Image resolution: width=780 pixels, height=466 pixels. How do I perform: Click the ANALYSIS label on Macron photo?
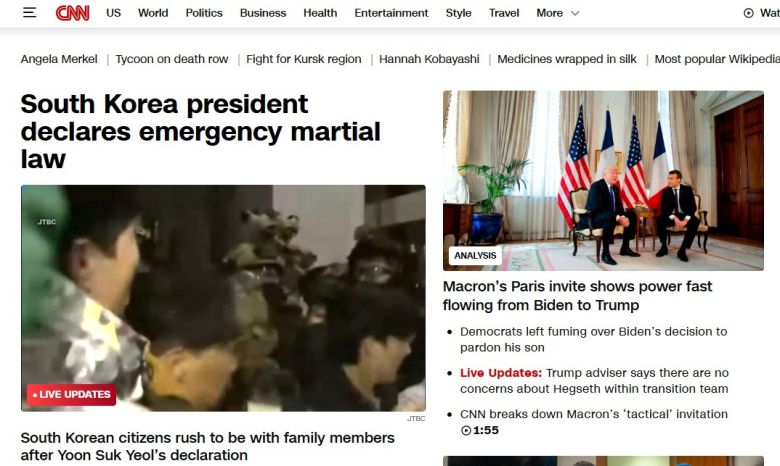click(475, 256)
